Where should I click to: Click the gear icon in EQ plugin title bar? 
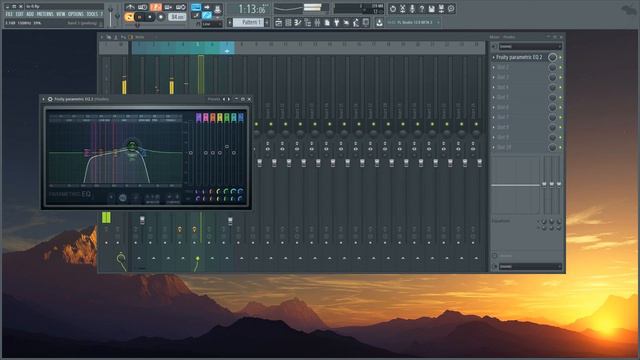[50, 99]
